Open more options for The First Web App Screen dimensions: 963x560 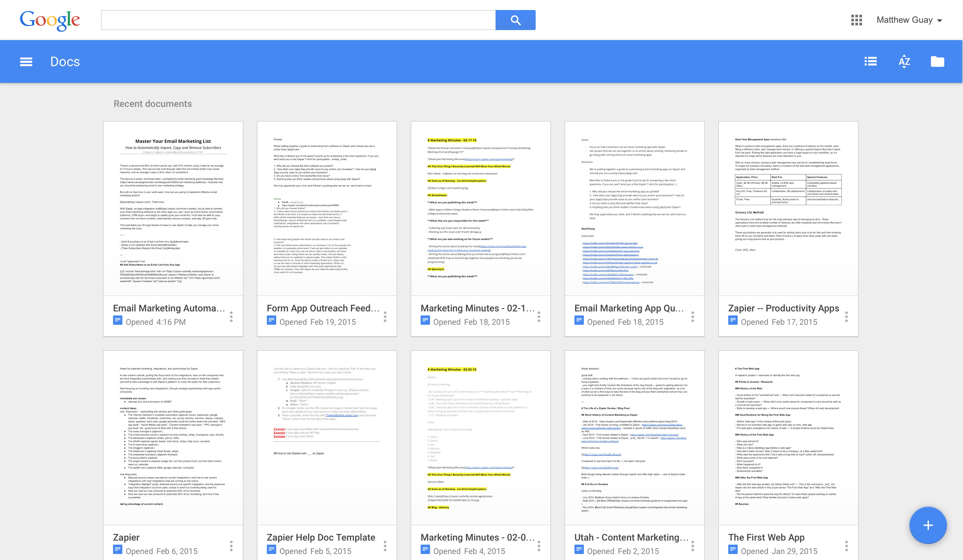(846, 546)
